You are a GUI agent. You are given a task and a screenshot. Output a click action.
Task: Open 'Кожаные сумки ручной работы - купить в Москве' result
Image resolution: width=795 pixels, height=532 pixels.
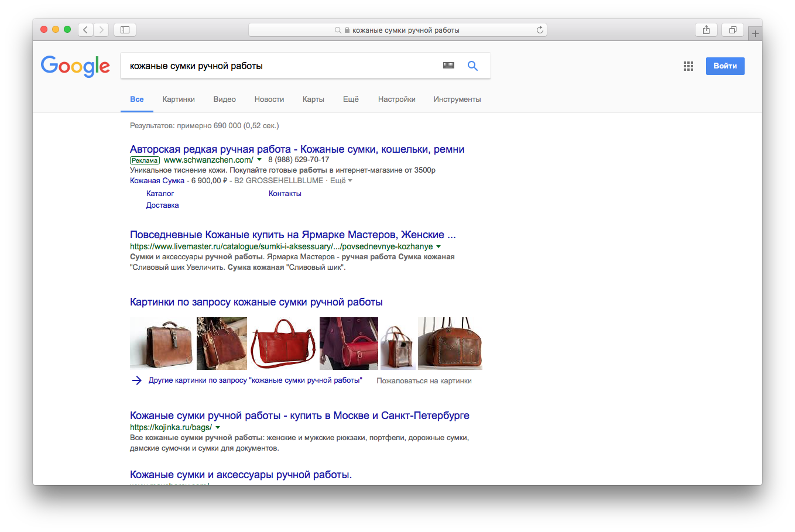tap(300, 416)
